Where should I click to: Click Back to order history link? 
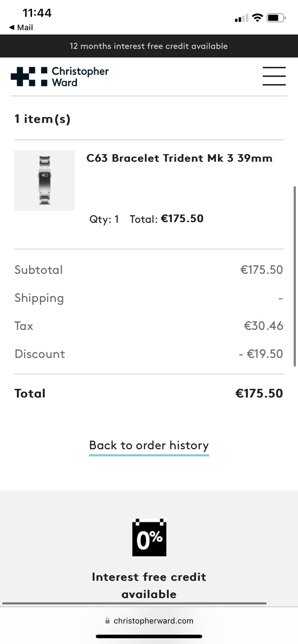tap(149, 446)
